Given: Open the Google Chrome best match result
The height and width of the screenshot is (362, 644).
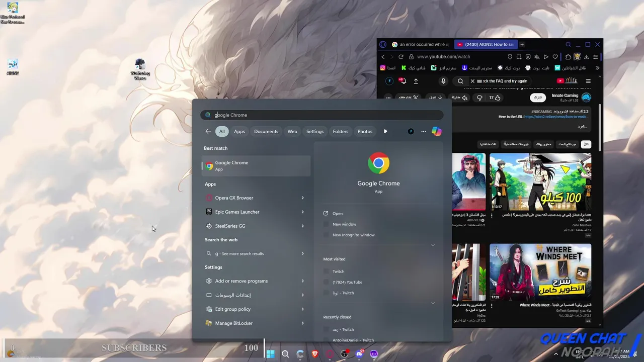Looking at the screenshot, I should coord(256,165).
